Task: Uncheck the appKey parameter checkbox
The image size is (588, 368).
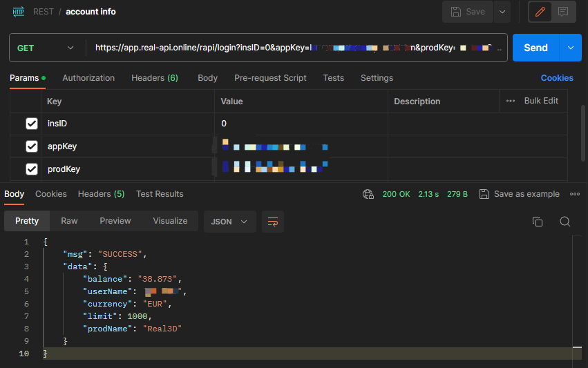Action: (x=32, y=146)
